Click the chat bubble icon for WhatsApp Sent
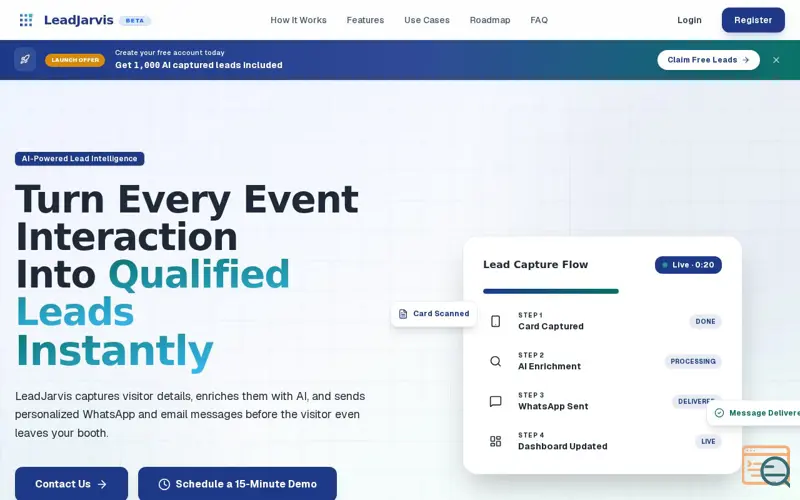The image size is (800, 500). (495, 401)
